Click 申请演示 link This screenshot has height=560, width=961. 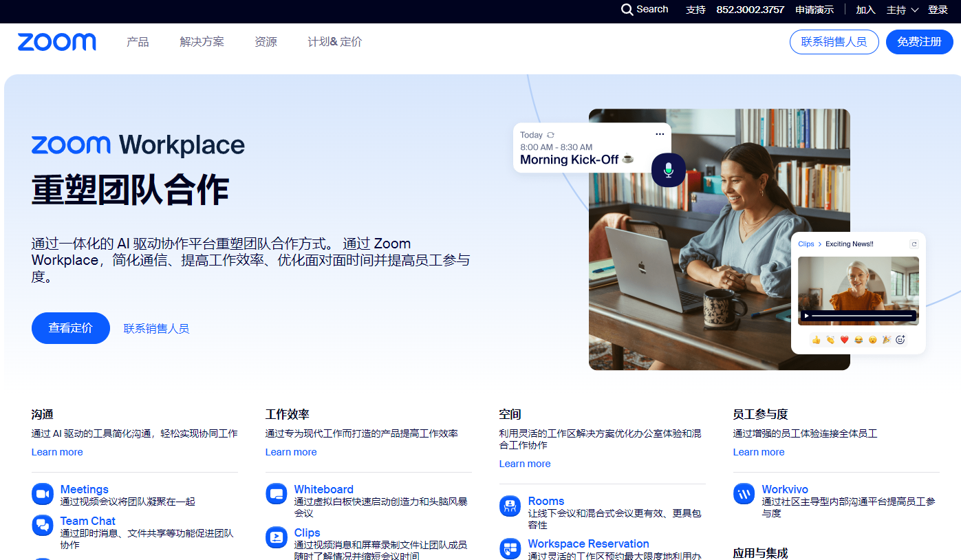pyautogui.click(x=814, y=10)
